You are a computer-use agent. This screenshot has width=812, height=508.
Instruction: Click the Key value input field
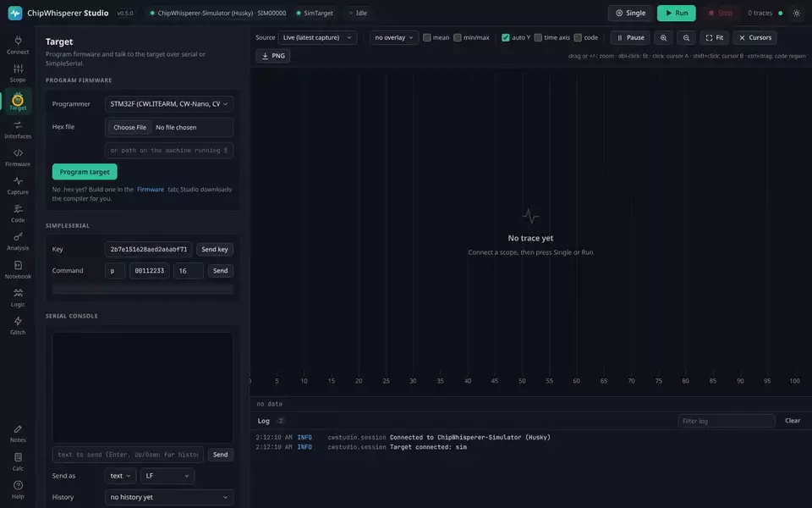(149, 249)
